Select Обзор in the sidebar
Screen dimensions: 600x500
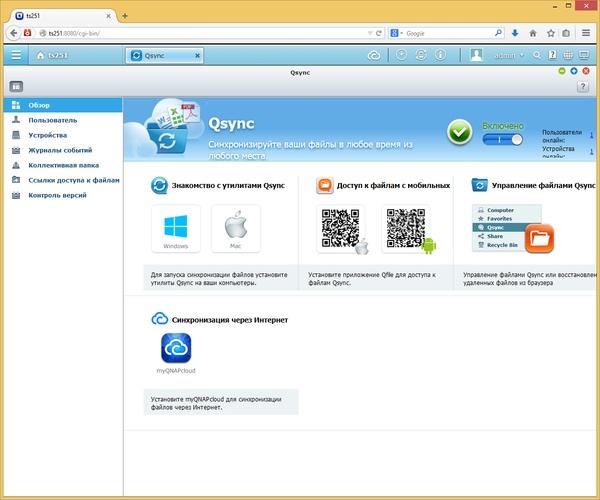point(63,105)
